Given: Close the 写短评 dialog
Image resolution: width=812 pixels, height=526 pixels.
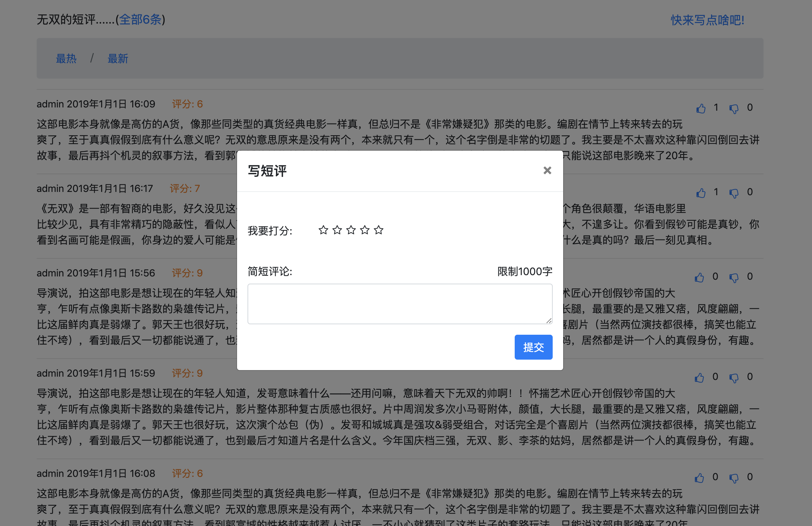Looking at the screenshot, I should coord(547,170).
